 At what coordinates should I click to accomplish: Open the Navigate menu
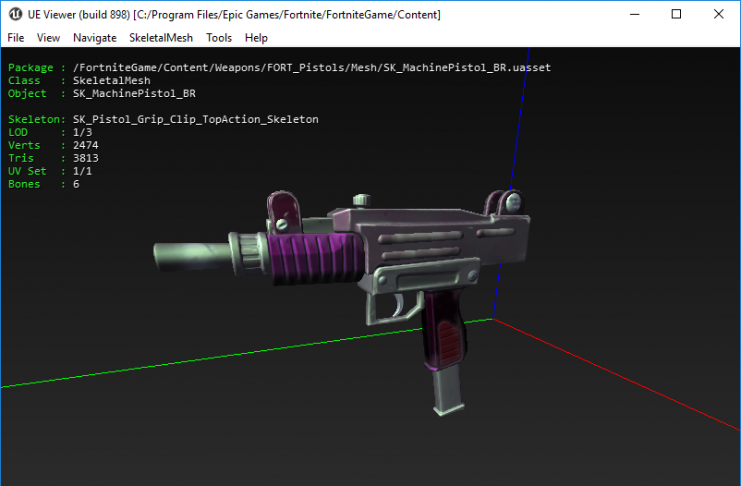[95, 38]
